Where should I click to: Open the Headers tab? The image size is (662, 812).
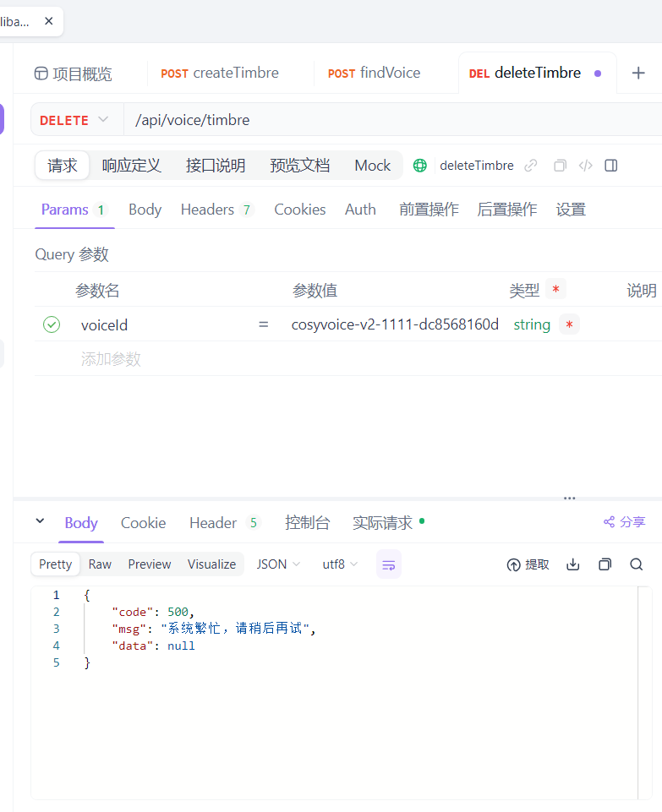click(x=216, y=210)
